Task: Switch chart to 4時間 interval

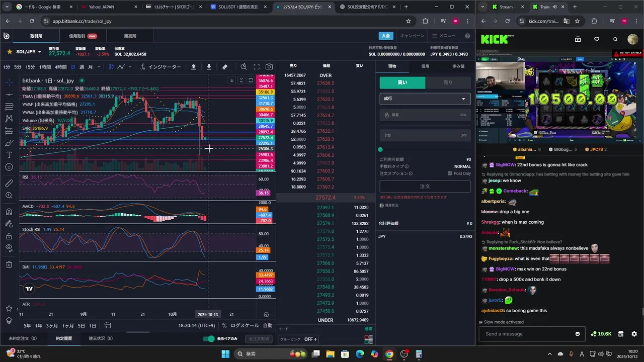Action: [61, 67]
